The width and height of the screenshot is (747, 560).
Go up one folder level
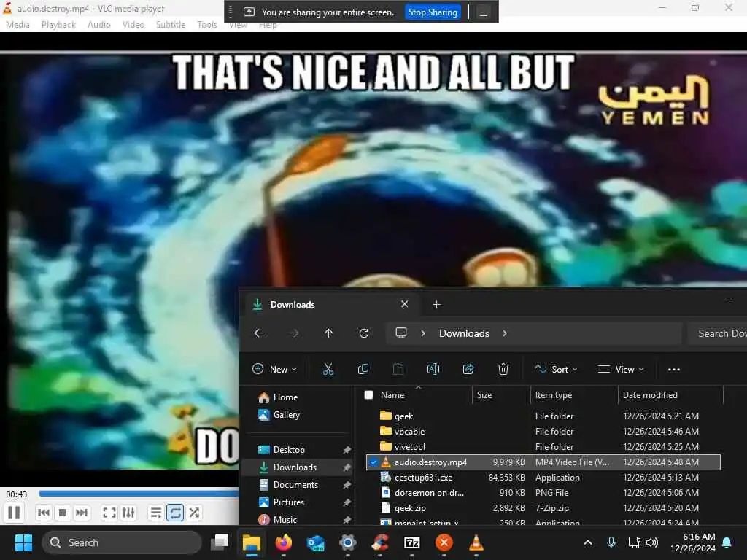329,333
